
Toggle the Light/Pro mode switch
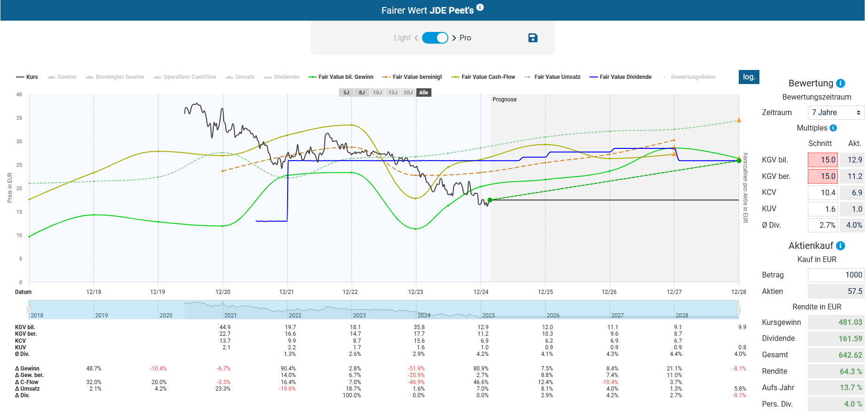pos(435,38)
